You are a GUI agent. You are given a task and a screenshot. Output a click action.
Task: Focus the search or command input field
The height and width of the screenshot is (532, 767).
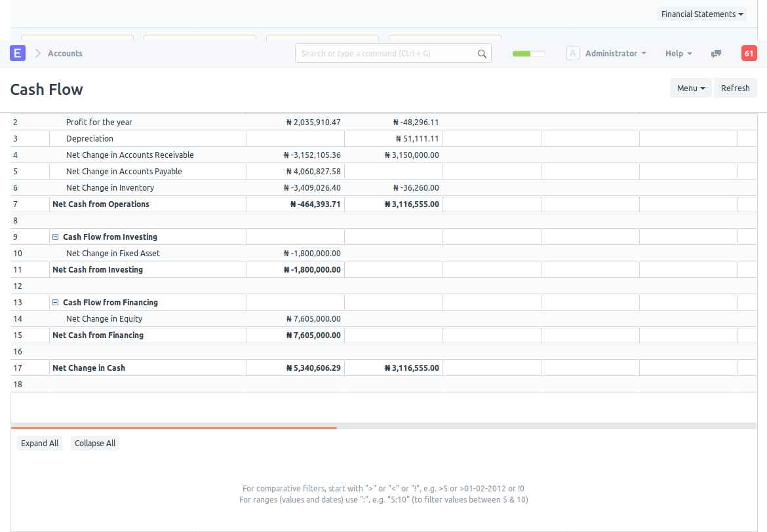click(x=385, y=54)
